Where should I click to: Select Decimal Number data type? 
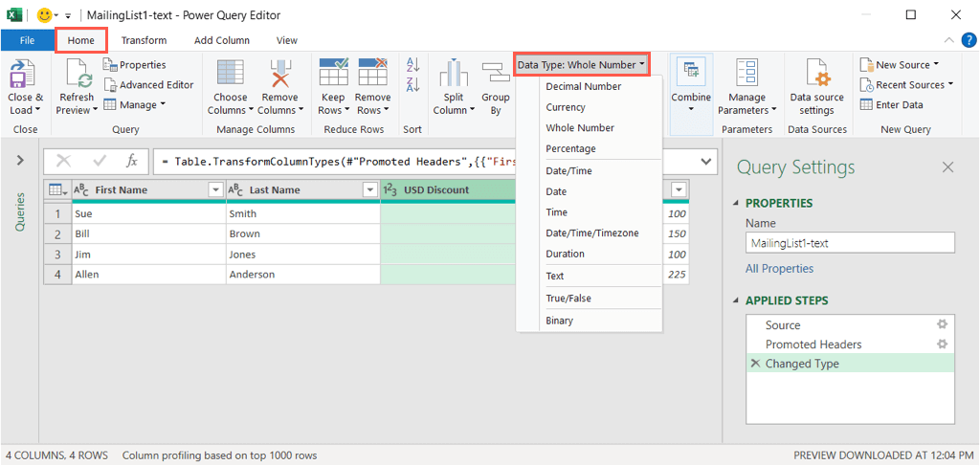pos(583,87)
